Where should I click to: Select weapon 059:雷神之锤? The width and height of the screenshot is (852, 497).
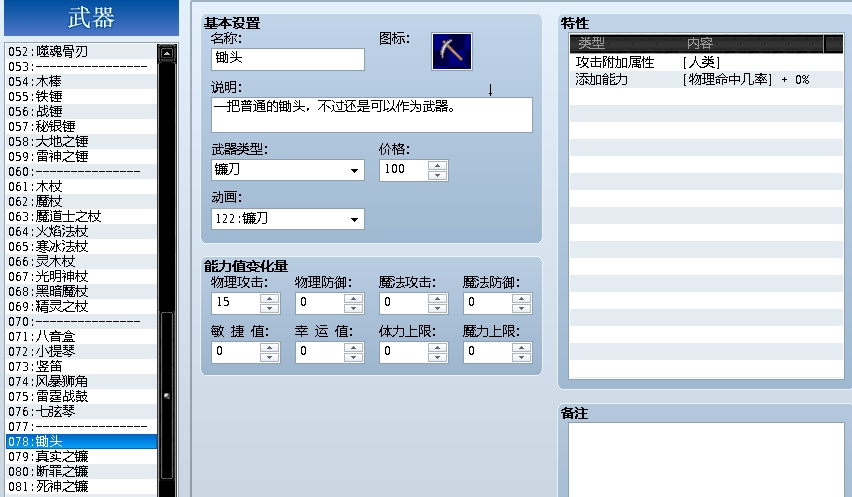pos(82,156)
